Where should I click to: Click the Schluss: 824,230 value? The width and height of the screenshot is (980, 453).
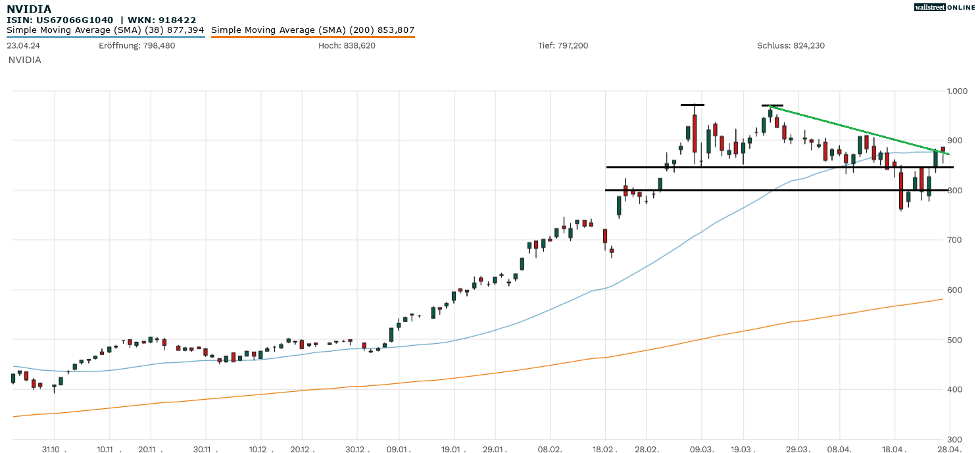pyautogui.click(x=791, y=45)
